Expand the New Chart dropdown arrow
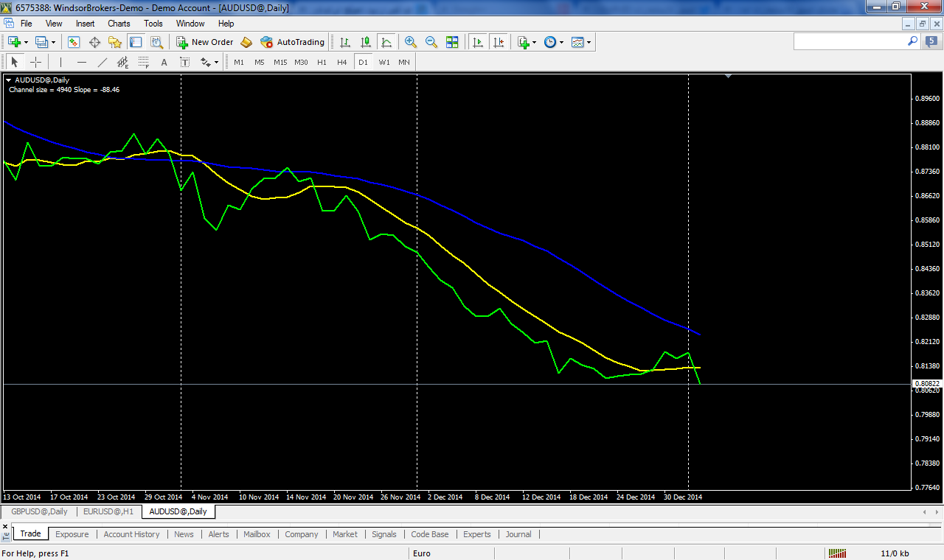 point(26,42)
